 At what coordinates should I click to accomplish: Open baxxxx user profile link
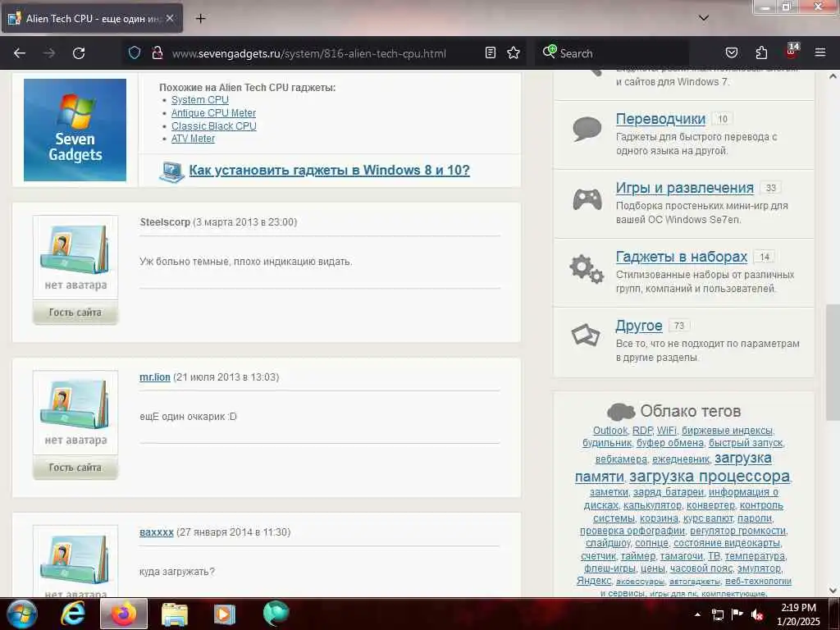(157, 532)
